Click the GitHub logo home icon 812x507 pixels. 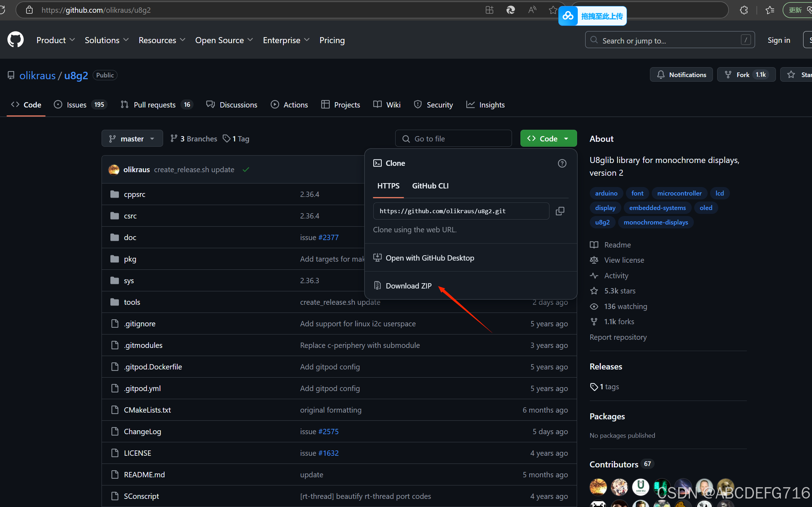[x=16, y=40]
